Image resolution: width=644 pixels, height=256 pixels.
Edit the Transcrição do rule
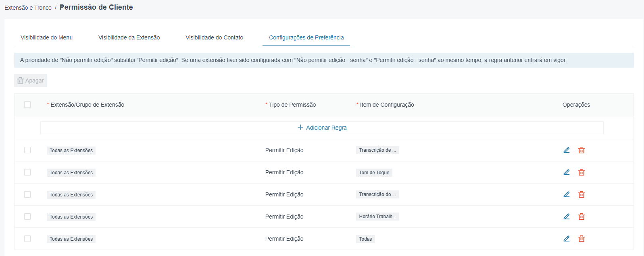567,194
